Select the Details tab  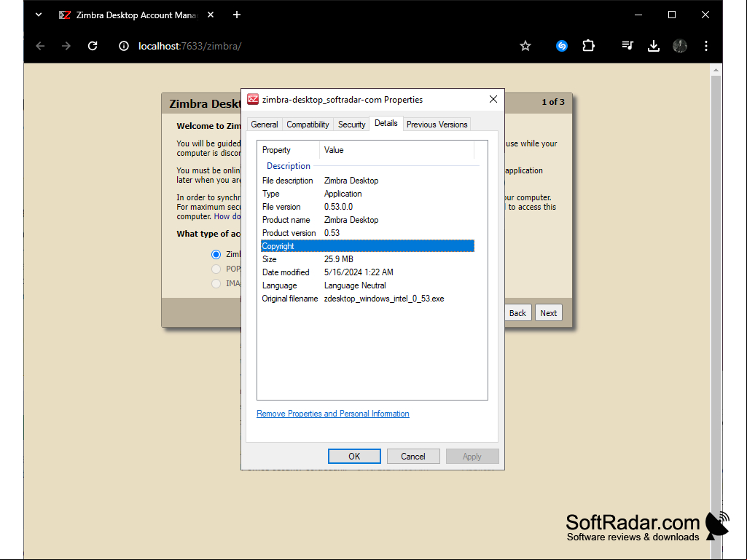click(x=386, y=123)
